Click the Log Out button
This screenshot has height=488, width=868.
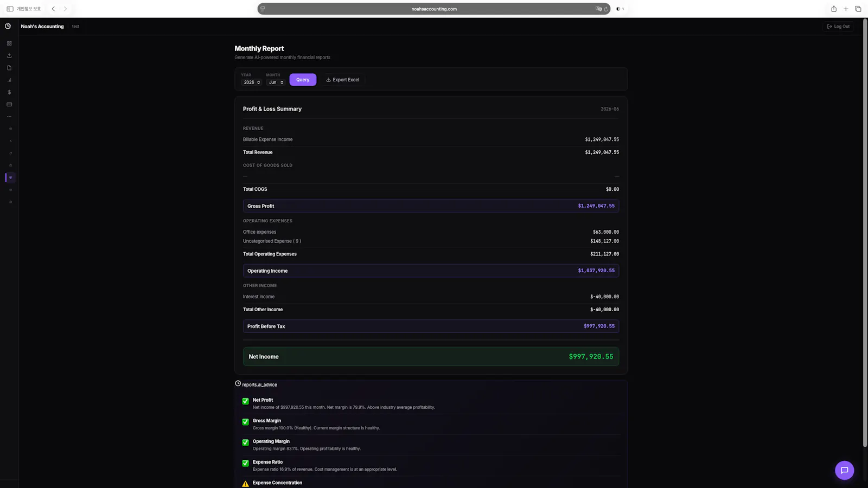point(838,26)
